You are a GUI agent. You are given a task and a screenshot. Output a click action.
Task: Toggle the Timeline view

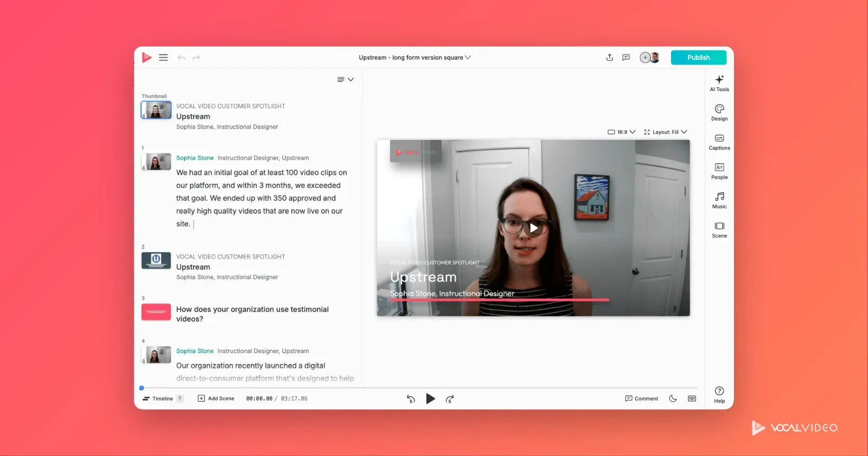click(x=163, y=398)
